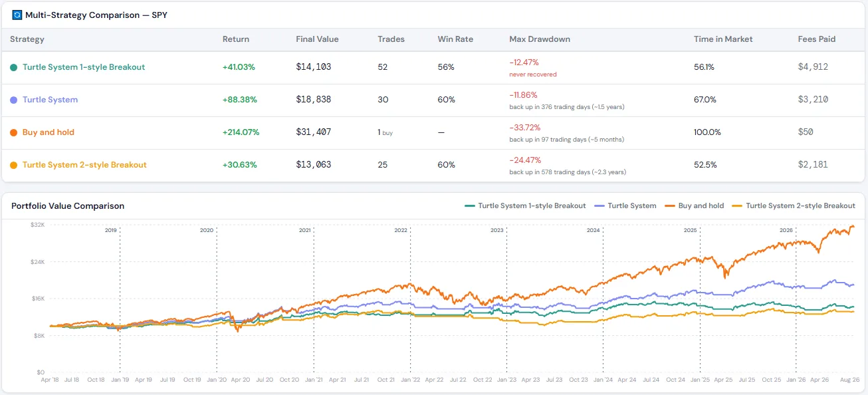Click 'back up in 97 trading days' note

(x=567, y=140)
